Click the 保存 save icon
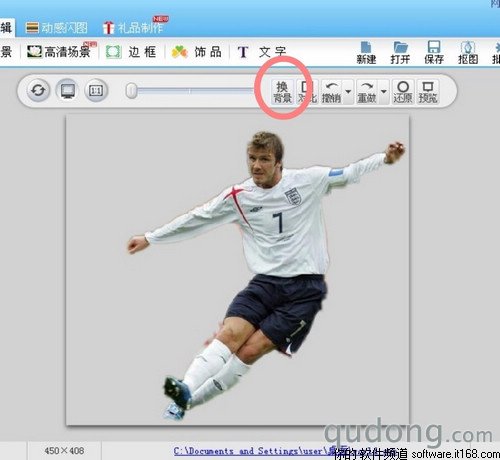Viewport: 500px width, 460px height. [434, 52]
